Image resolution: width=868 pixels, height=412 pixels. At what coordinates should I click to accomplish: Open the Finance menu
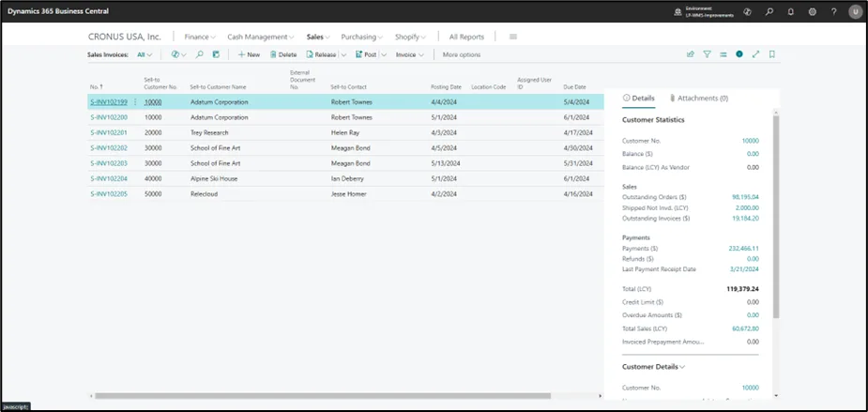tap(200, 37)
